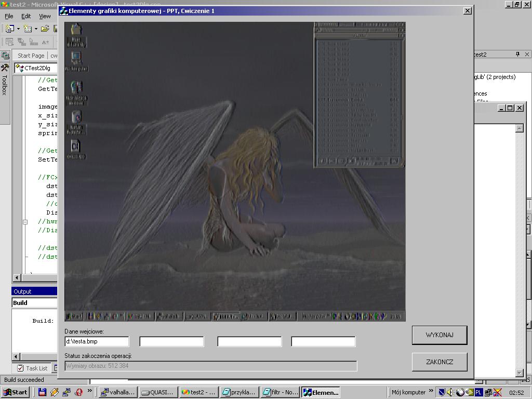Click the Open File folder icon

click(x=45, y=29)
